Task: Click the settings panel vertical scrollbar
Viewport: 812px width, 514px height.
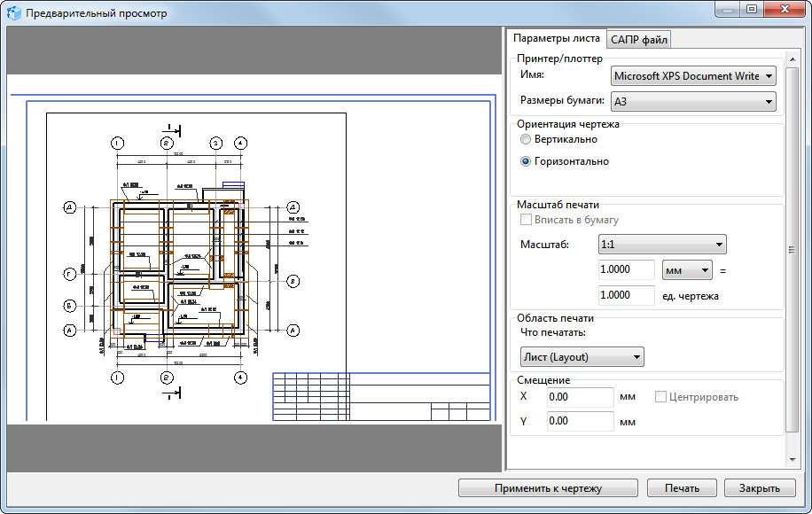Action: (792, 248)
